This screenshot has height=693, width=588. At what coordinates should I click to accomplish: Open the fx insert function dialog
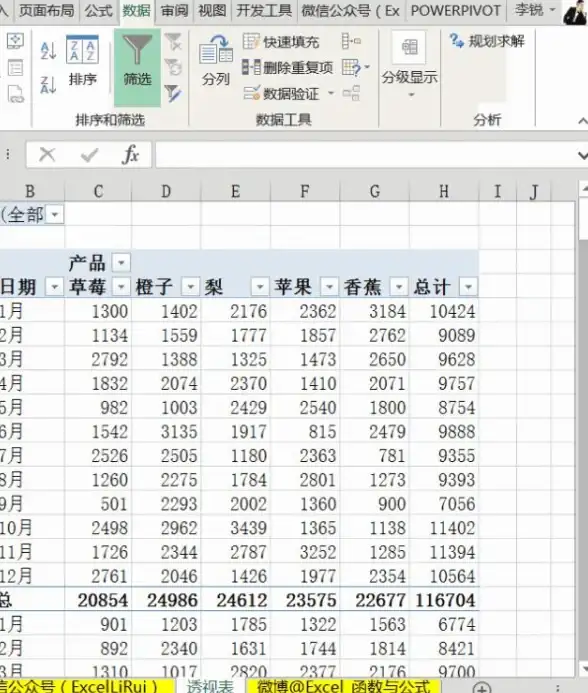click(x=131, y=155)
